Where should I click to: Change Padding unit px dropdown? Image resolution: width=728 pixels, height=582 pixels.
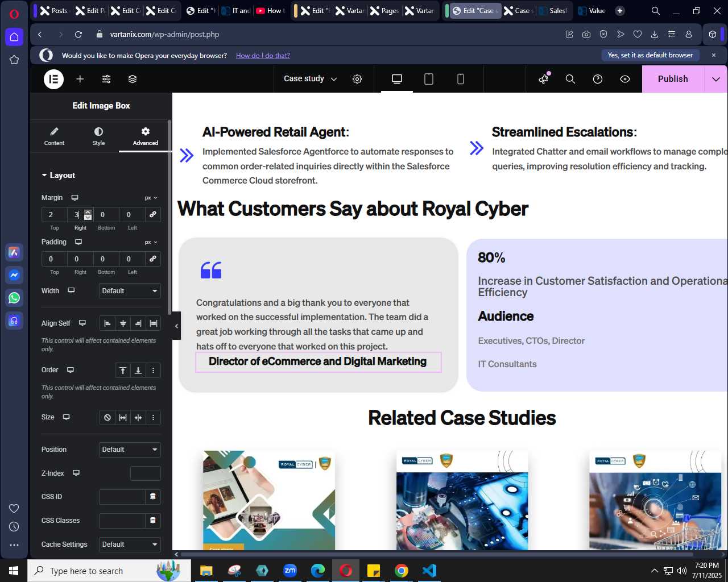(151, 242)
